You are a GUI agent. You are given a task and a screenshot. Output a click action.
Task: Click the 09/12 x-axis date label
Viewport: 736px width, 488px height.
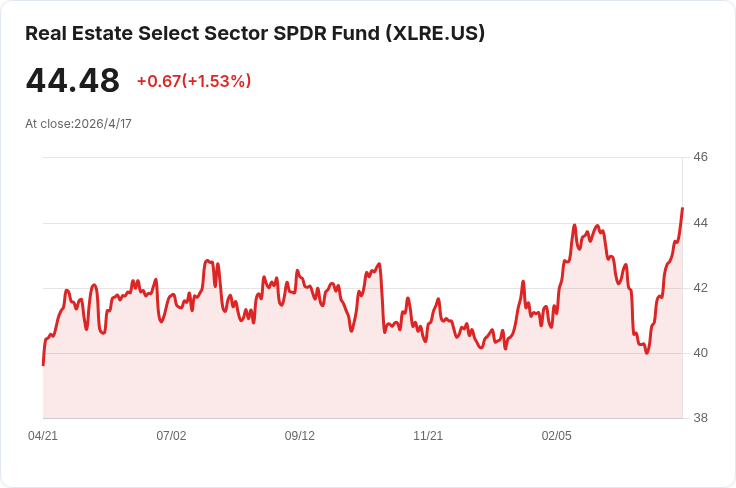click(x=299, y=436)
